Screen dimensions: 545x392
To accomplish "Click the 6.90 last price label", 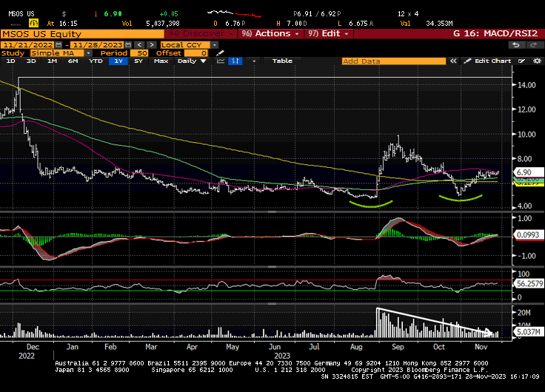I will 528,172.
